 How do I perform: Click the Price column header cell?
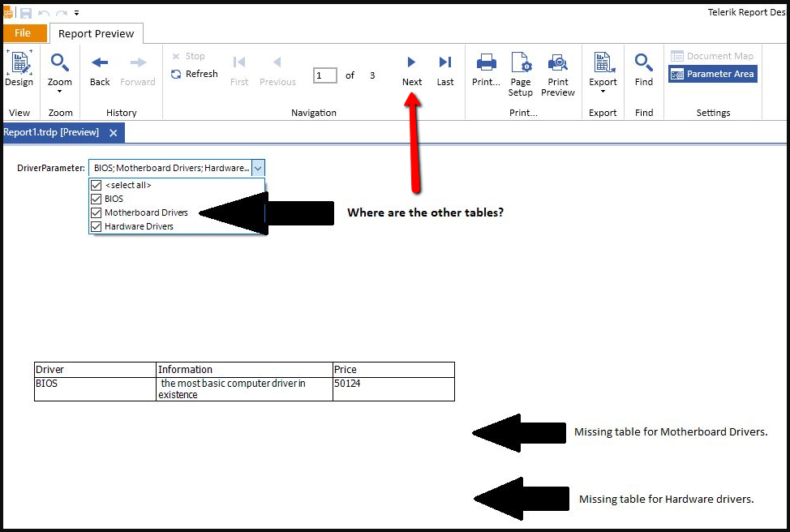[x=393, y=370]
